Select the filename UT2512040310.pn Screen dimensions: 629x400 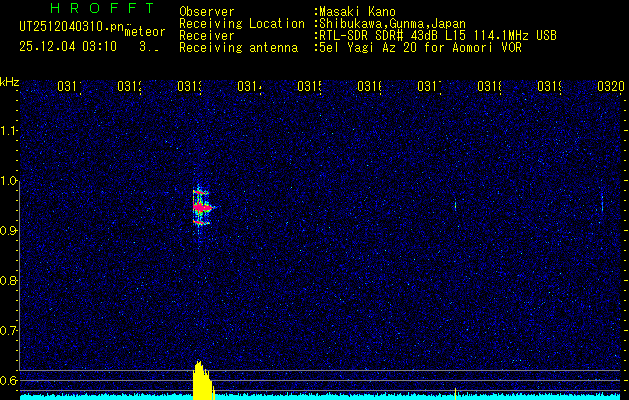tap(71, 27)
